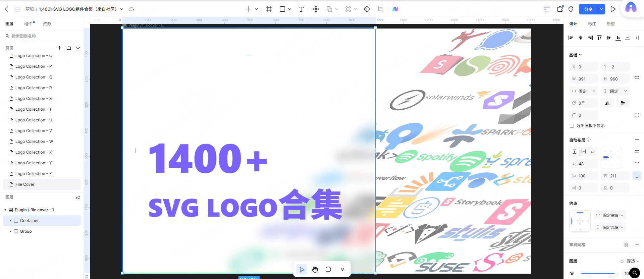The width and height of the screenshot is (644, 279).
Task: Collapse Plugin / file cover - 1 layer
Action: click(5, 210)
